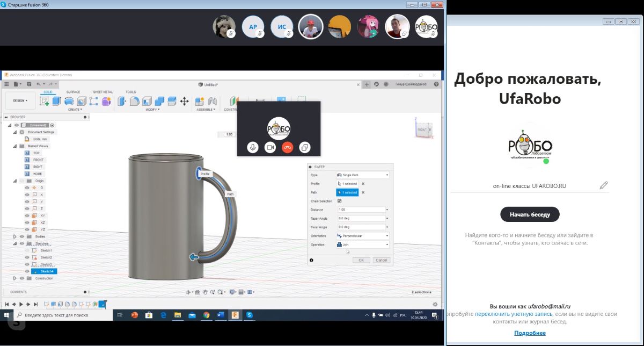Undo the last Fusion action
Viewport: 644px width, 346px height.
[39, 84]
